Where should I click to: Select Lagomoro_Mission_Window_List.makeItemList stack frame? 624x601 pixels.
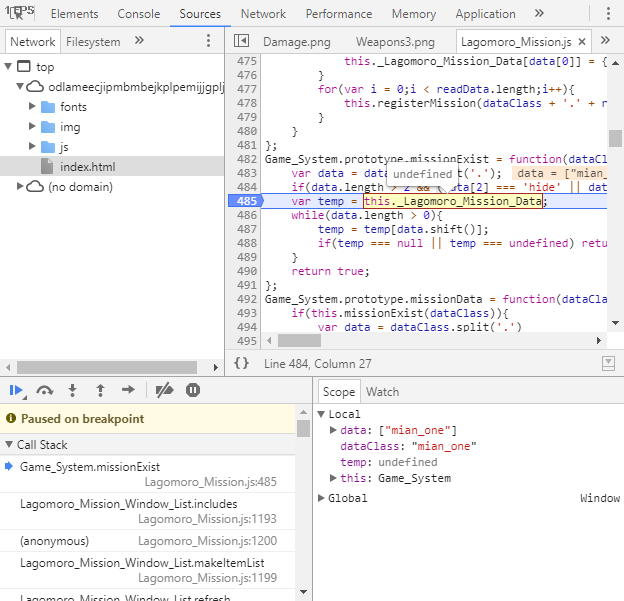coord(147,570)
